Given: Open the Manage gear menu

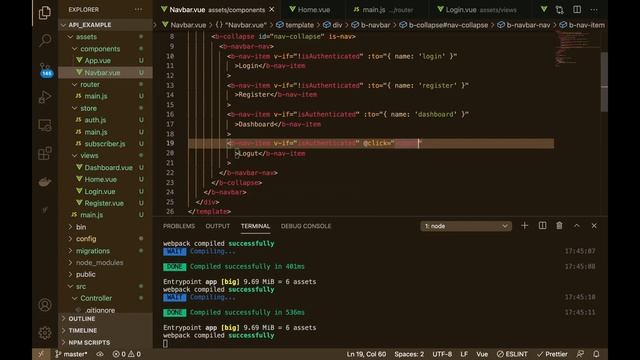Looking at the screenshot, I should 44,333.
